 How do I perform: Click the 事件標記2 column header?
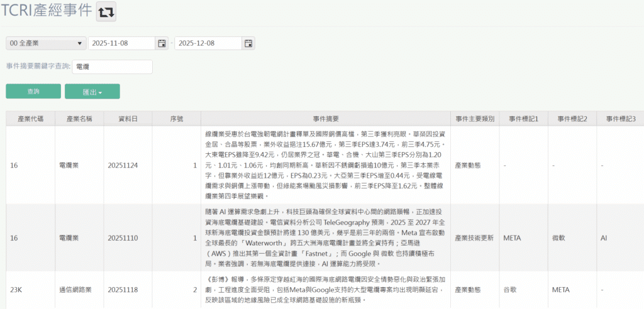click(x=572, y=119)
